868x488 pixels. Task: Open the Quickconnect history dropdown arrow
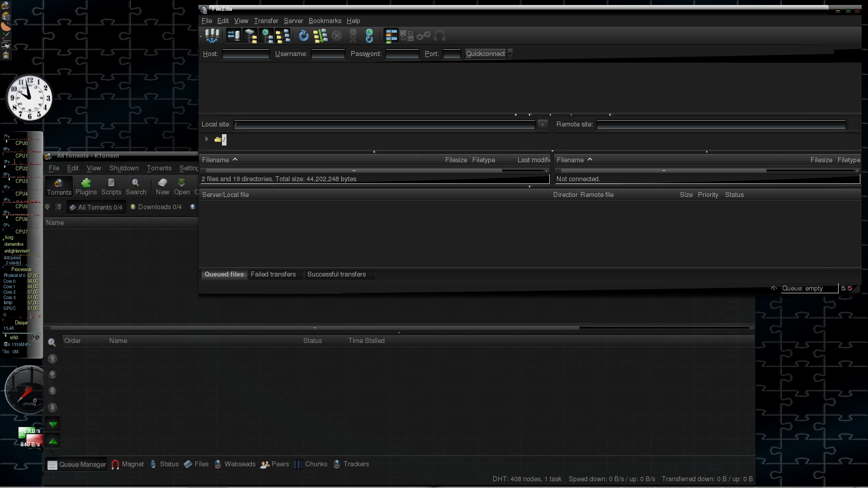point(510,54)
